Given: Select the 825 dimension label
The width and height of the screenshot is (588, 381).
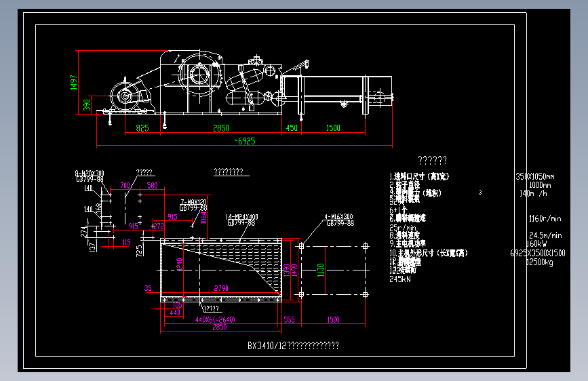Looking at the screenshot, I should 142,128.
